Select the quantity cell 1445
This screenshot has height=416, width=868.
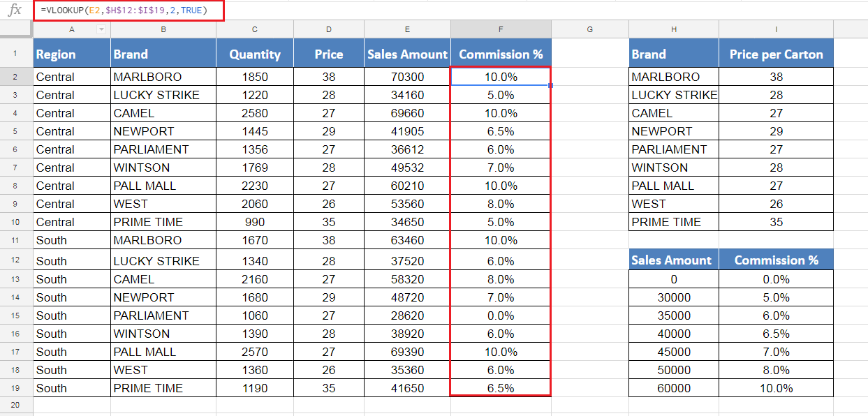(255, 131)
